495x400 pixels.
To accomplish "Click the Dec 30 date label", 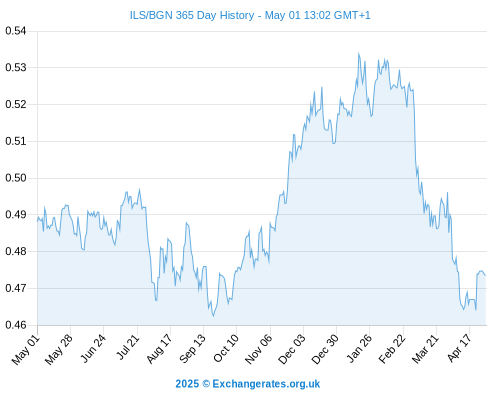I will [x=325, y=349].
